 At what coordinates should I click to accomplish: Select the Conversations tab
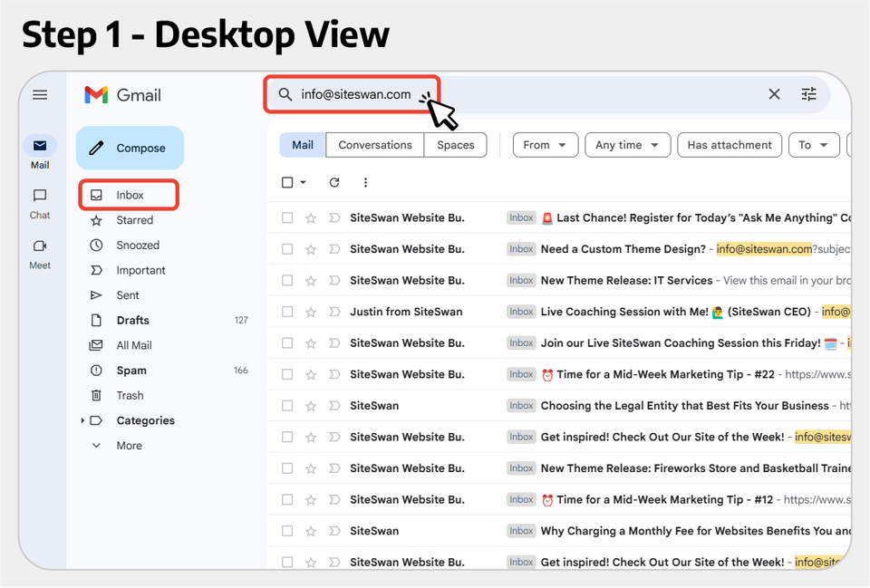click(x=375, y=145)
